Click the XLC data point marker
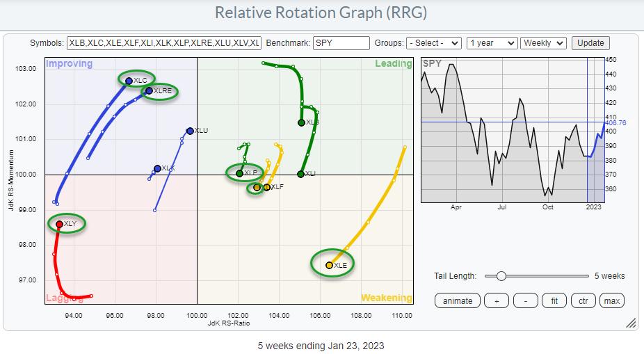This screenshot has height=354, width=644. [x=129, y=81]
